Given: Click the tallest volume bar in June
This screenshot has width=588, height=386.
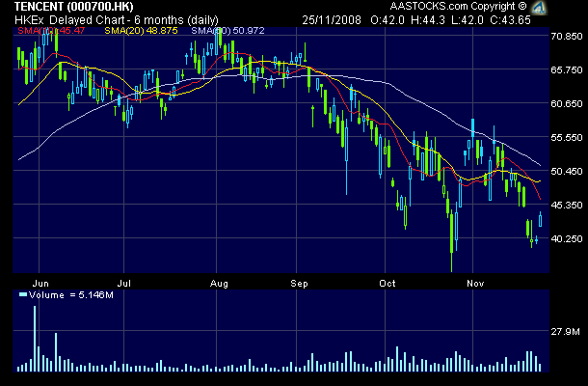Looking at the screenshot, I should pyautogui.click(x=35, y=339).
